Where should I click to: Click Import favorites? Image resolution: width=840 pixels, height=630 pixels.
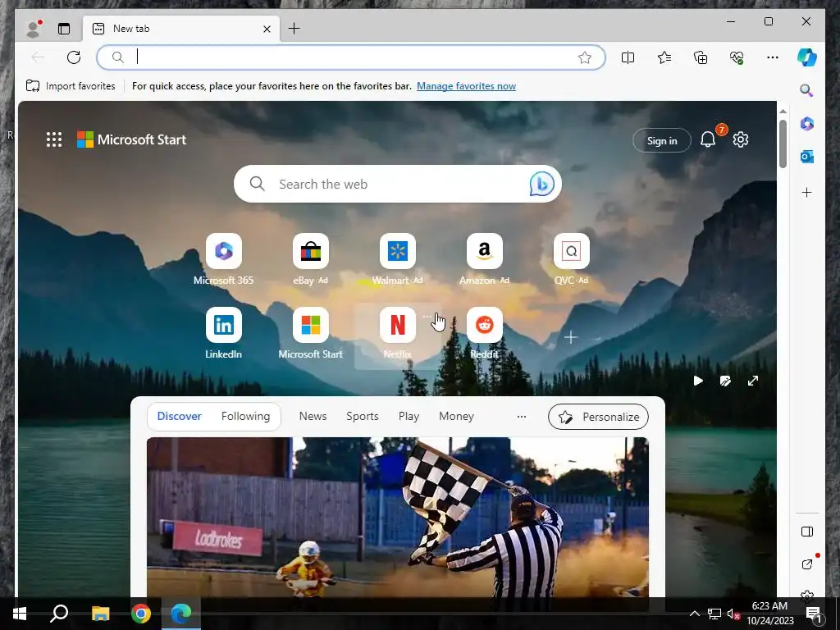tap(71, 85)
